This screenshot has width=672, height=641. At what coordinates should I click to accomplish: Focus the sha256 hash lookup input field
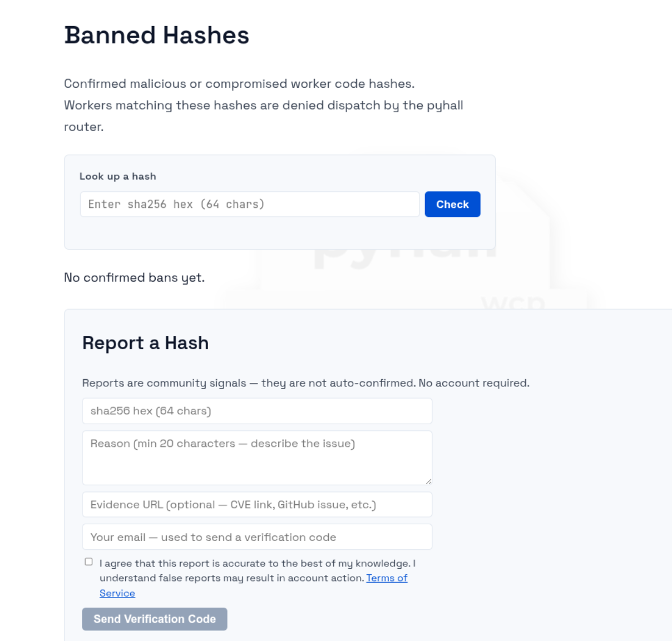point(249,204)
